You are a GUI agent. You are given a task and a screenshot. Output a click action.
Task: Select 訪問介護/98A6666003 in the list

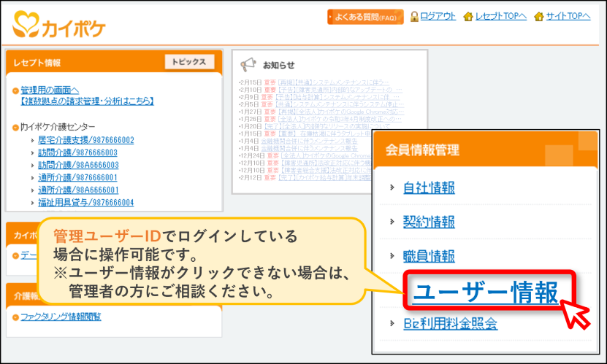78,165
